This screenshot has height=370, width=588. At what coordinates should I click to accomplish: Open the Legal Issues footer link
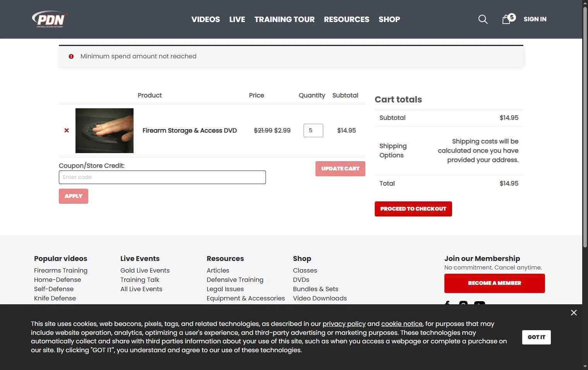click(225, 289)
